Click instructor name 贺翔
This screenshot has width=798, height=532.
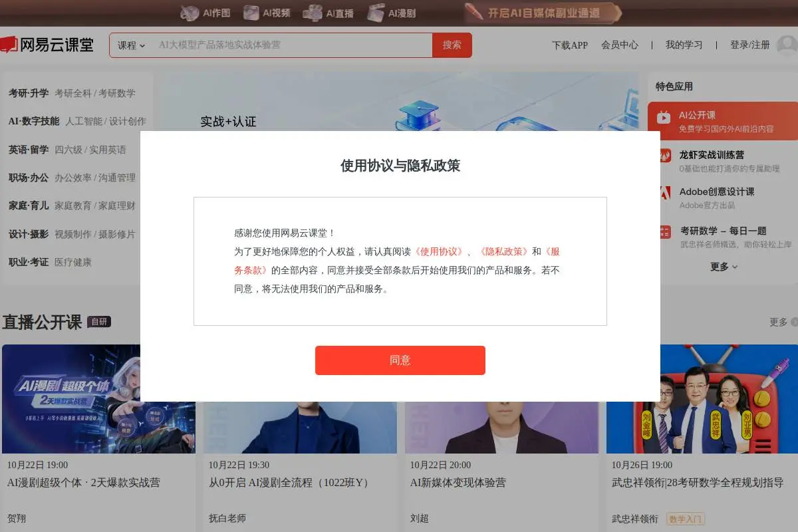pyautogui.click(x=17, y=519)
